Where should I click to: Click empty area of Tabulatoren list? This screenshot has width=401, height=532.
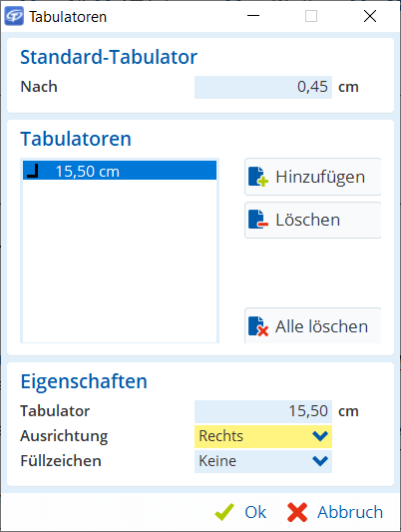120,262
